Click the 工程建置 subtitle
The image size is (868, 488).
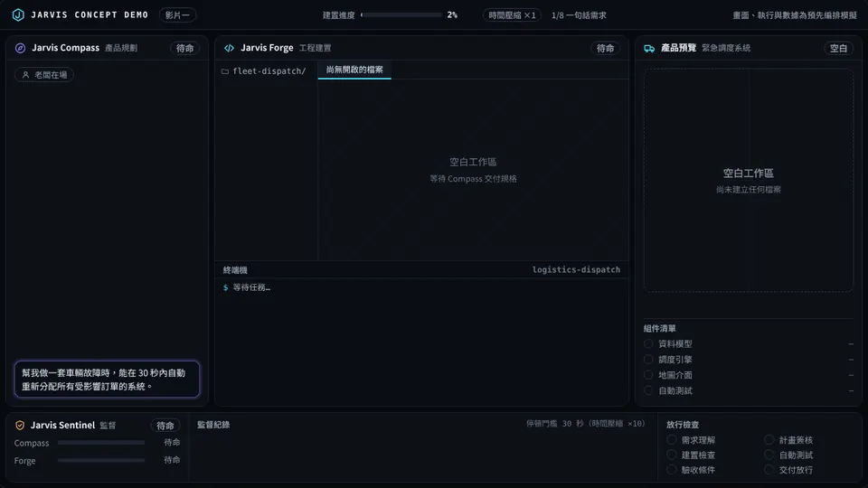click(315, 48)
